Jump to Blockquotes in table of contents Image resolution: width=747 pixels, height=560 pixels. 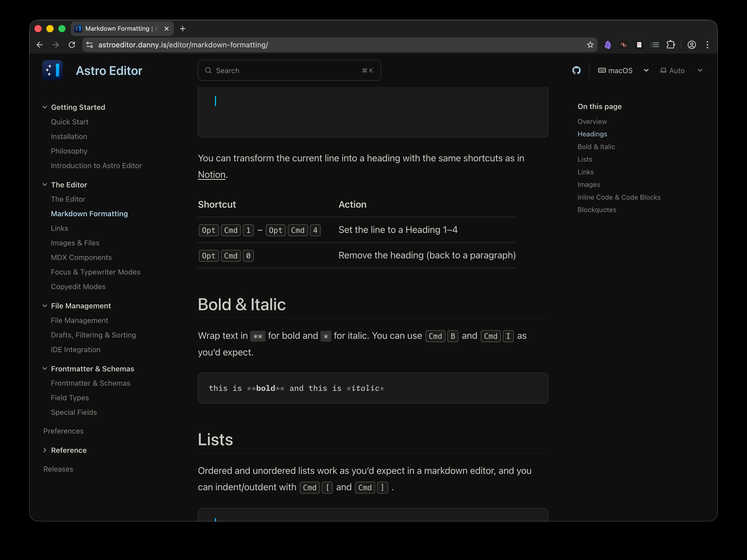point(597,210)
